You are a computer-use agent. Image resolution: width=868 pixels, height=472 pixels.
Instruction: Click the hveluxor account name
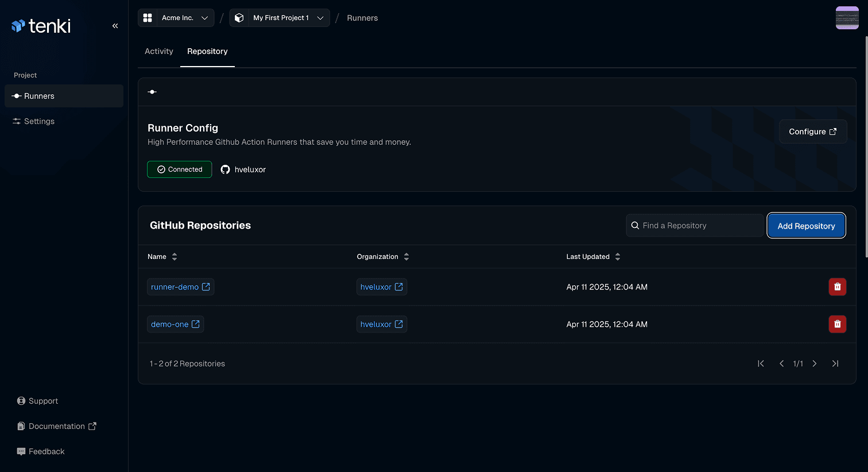coord(250,169)
